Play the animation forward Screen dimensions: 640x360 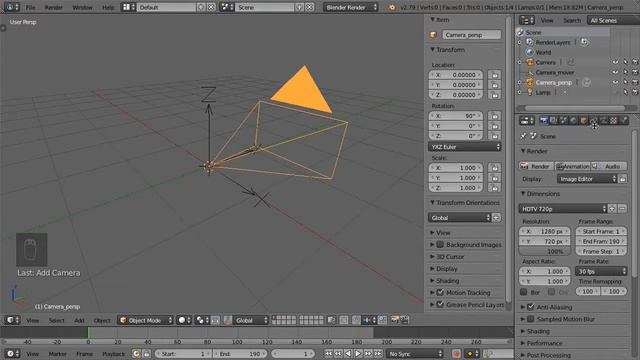pyautogui.click(x=358, y=354)
